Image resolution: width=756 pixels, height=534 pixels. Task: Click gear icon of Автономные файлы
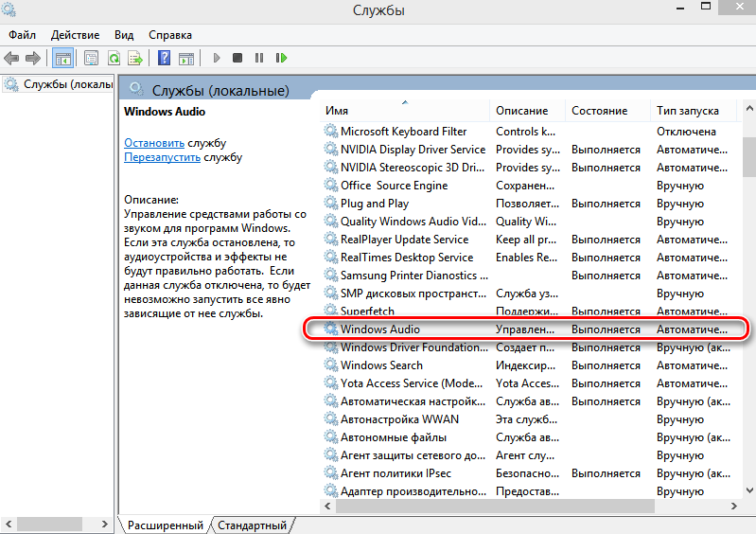331,437
